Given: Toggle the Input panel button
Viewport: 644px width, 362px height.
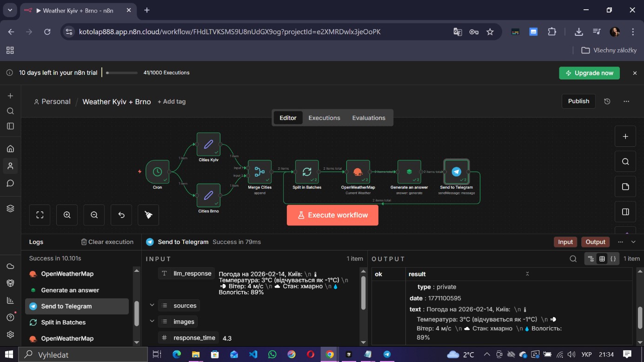Looking at the screenshot, I should point(565,242).
